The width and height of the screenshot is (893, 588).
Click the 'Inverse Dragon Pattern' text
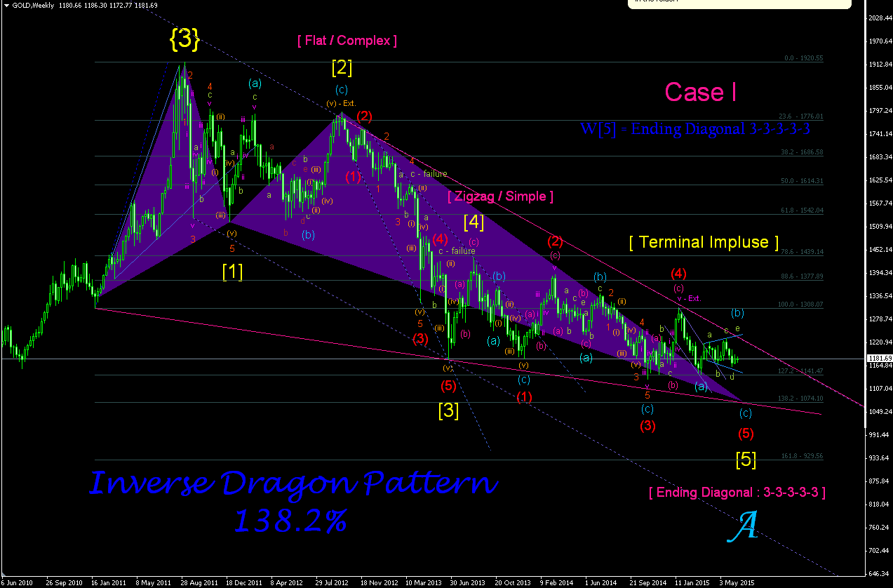(x=294, y=484)
